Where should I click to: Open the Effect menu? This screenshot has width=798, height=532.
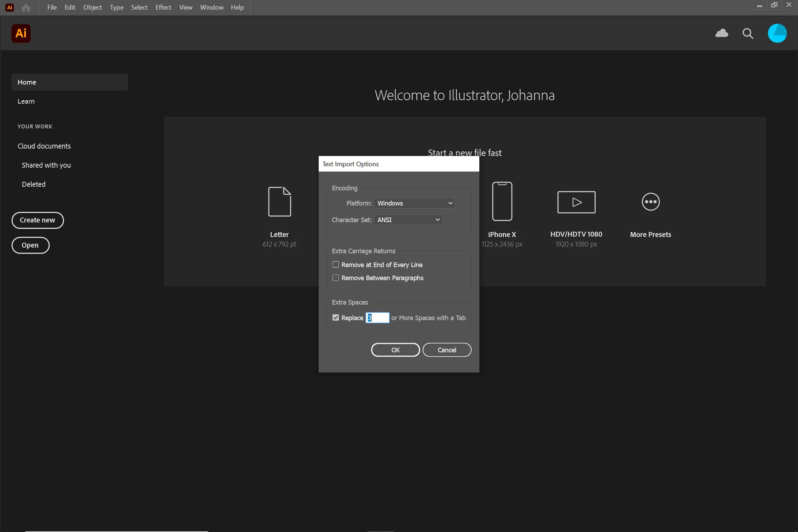(x=163, y=7)
